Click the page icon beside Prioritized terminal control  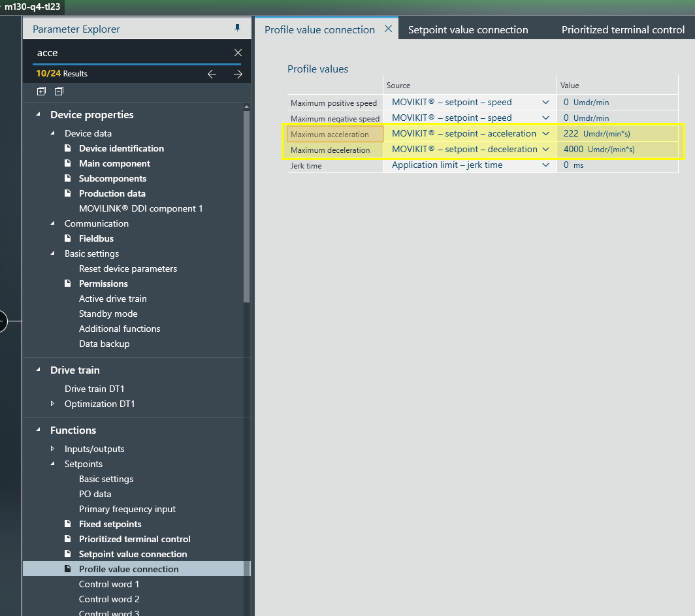coord(68,539)
